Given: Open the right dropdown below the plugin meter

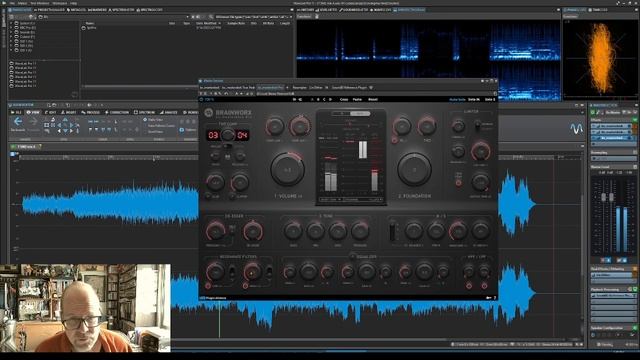Looking at the screenshot, I should (x=362, y=200).
